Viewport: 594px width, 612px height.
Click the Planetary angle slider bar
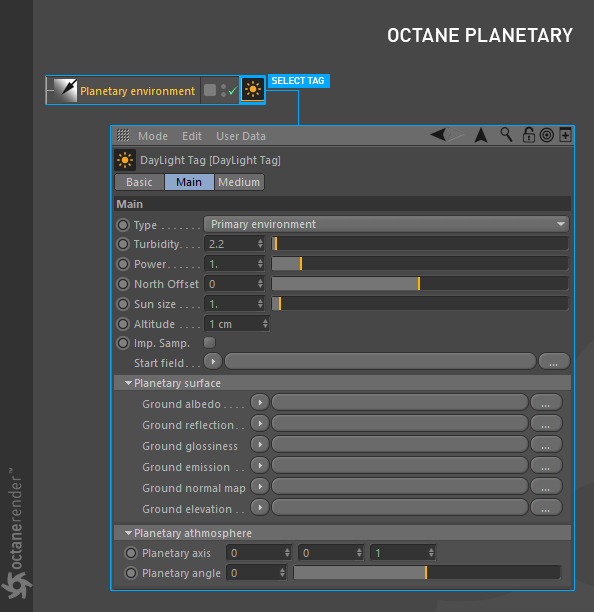pos(427,573)
